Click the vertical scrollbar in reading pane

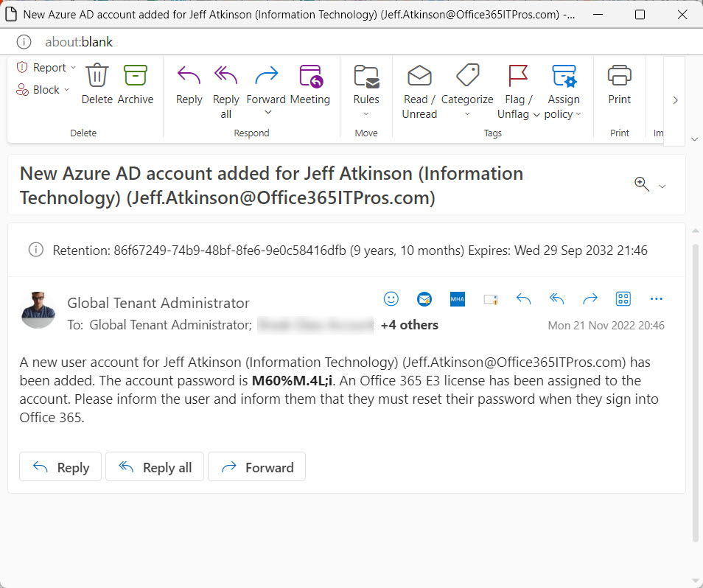(696, 393)
